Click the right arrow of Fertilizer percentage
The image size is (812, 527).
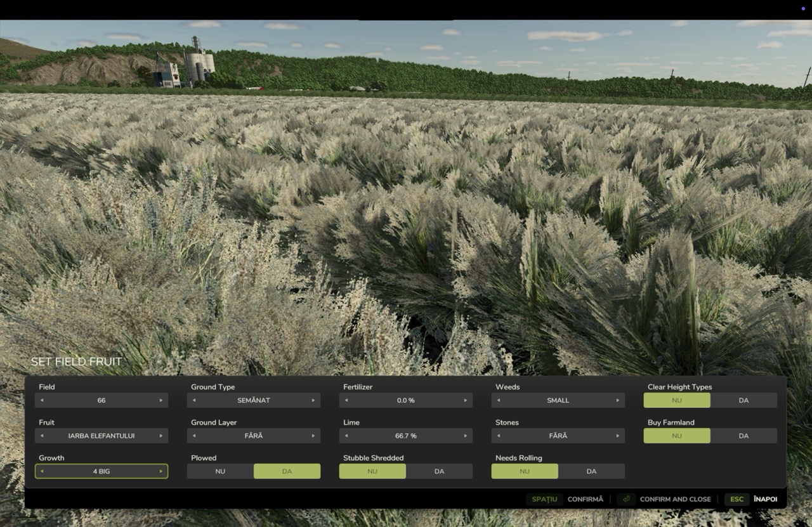466,400
